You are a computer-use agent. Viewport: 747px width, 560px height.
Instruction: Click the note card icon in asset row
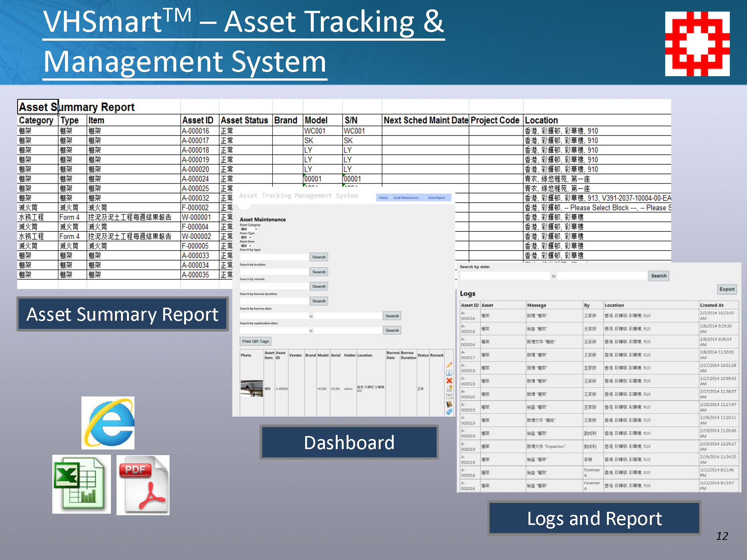[449, 396]
